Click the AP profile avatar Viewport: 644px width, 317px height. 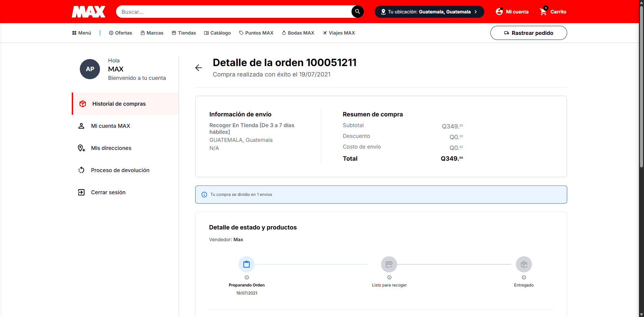[90, 69]
